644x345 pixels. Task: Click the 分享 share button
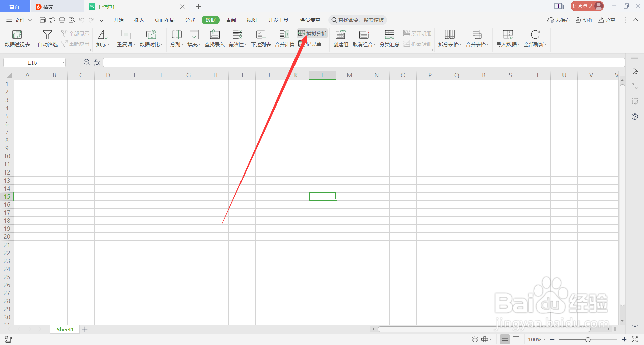(x=607, y=20)
